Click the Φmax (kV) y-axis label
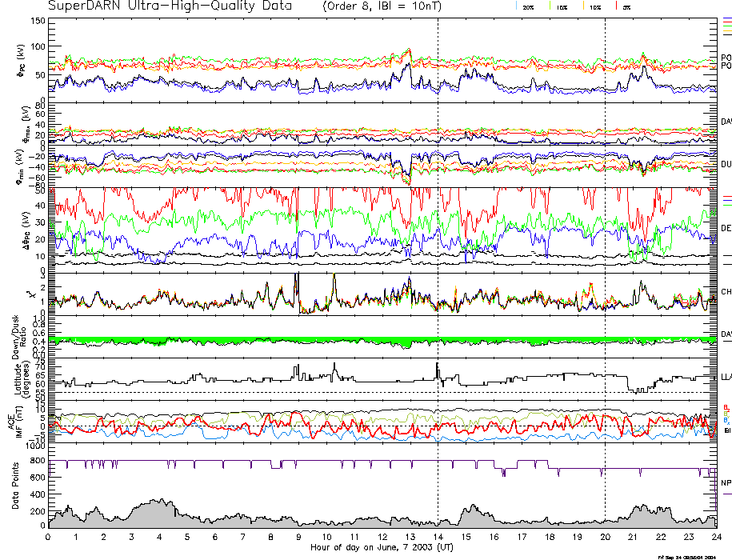 (24, 126)
